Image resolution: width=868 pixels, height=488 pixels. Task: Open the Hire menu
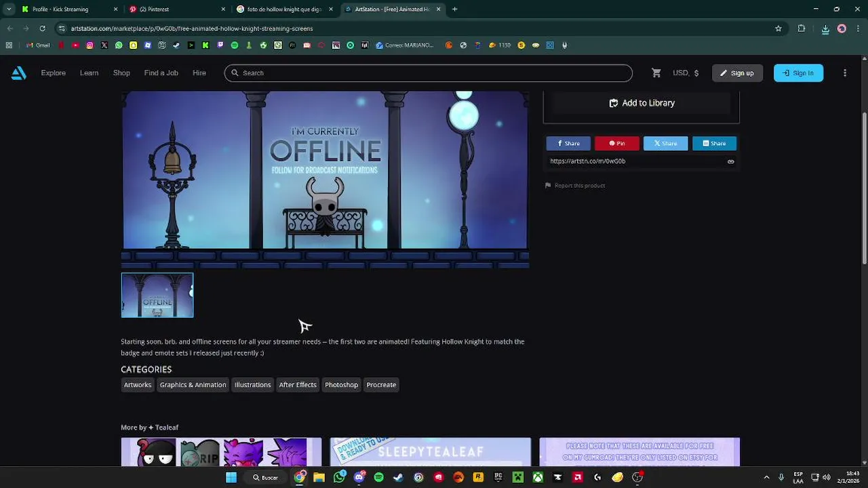[199, 73]
